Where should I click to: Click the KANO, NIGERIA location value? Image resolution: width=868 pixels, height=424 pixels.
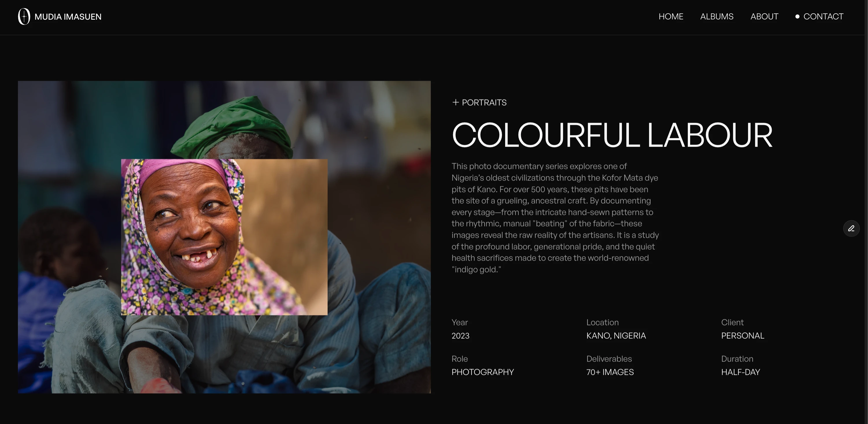(x=616, y=336)
